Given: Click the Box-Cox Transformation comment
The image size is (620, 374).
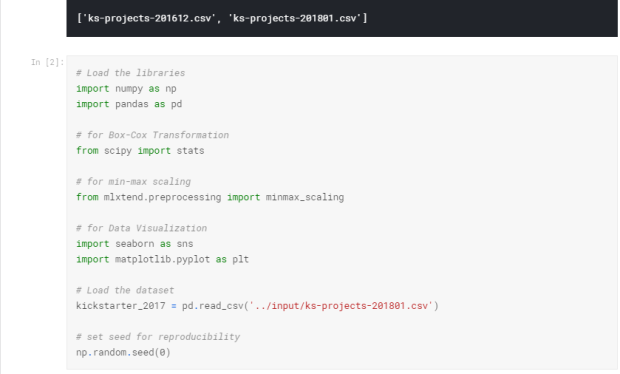Looking at the screenshot, I should pyautogui.click(x=152, y=135).
